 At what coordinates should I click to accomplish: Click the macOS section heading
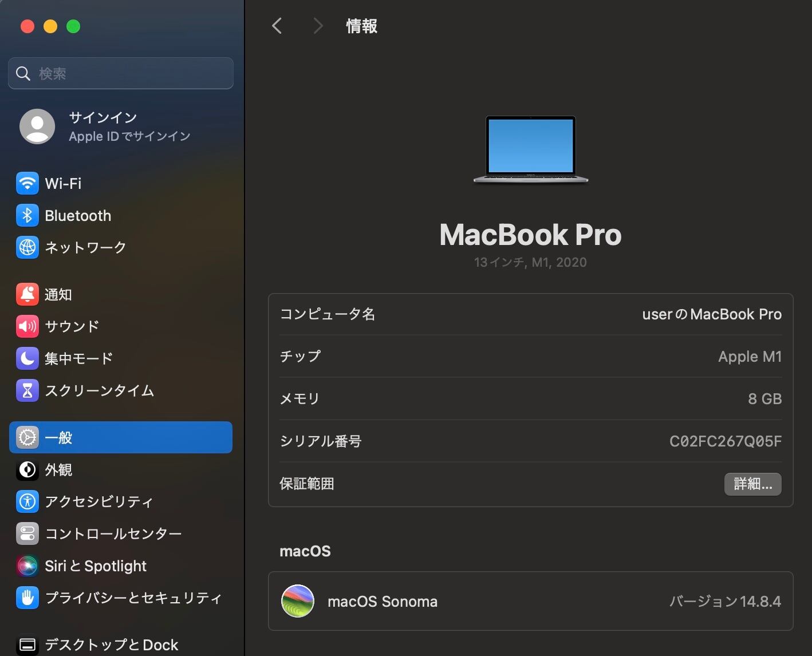coord(305,551)
